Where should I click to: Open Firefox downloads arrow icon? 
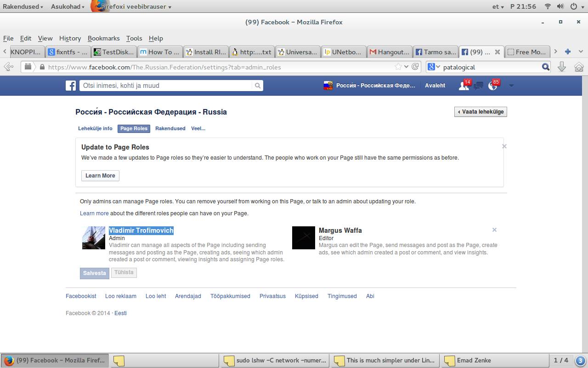point(561,67)
